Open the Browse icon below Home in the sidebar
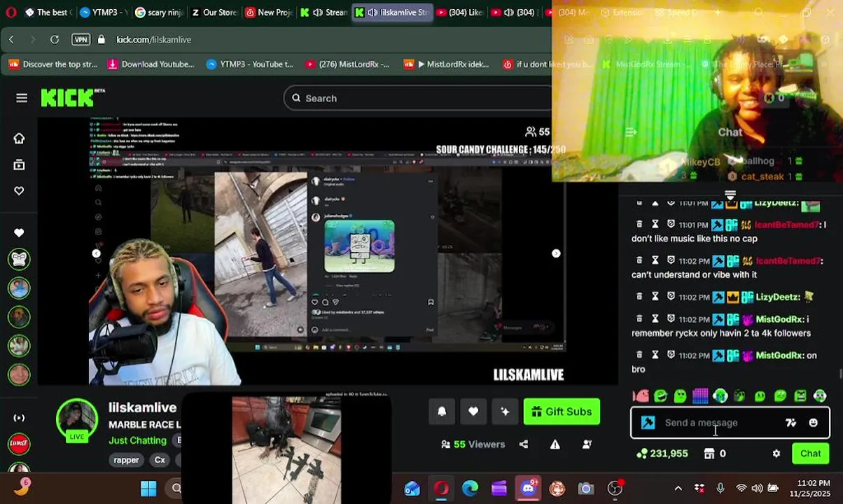Image resolution: width=843 pixels, height=504 pixels. click(19, 165)
